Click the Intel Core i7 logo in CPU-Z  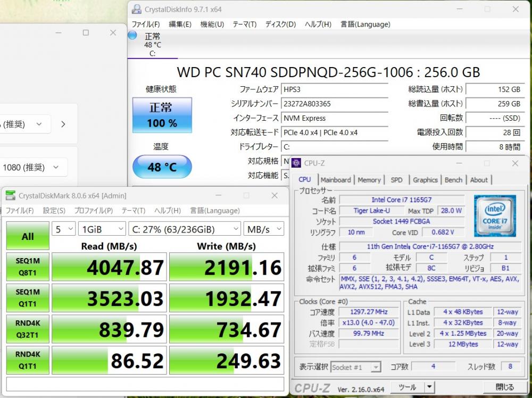click(x=495, y=216)
